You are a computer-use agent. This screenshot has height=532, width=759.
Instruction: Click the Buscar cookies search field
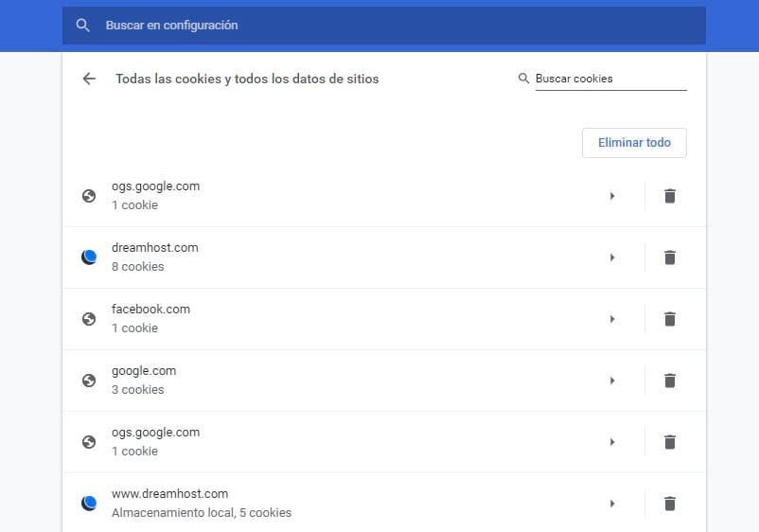609,80
